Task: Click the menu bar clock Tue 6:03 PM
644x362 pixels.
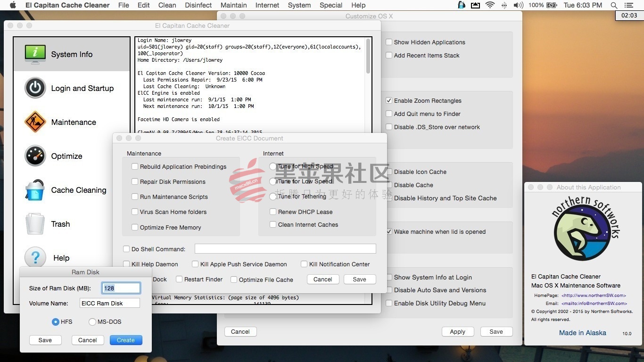Action: (x=583, y=5)
